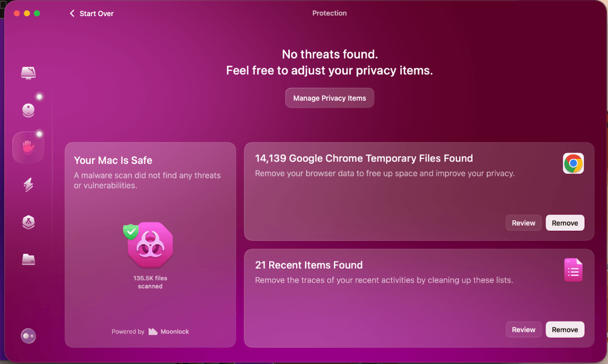Open the My Clutter folder icon
The width and height of the screenshot is (608, 364).
28,259
